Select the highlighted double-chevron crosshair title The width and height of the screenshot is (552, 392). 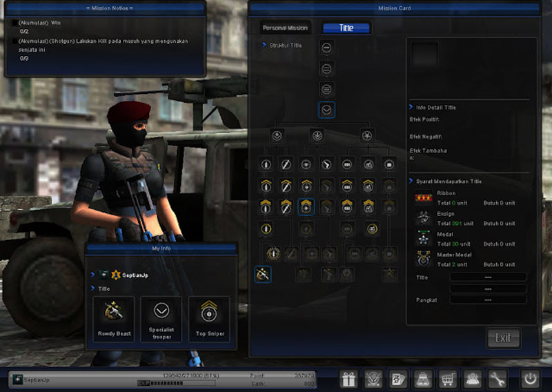306,207
